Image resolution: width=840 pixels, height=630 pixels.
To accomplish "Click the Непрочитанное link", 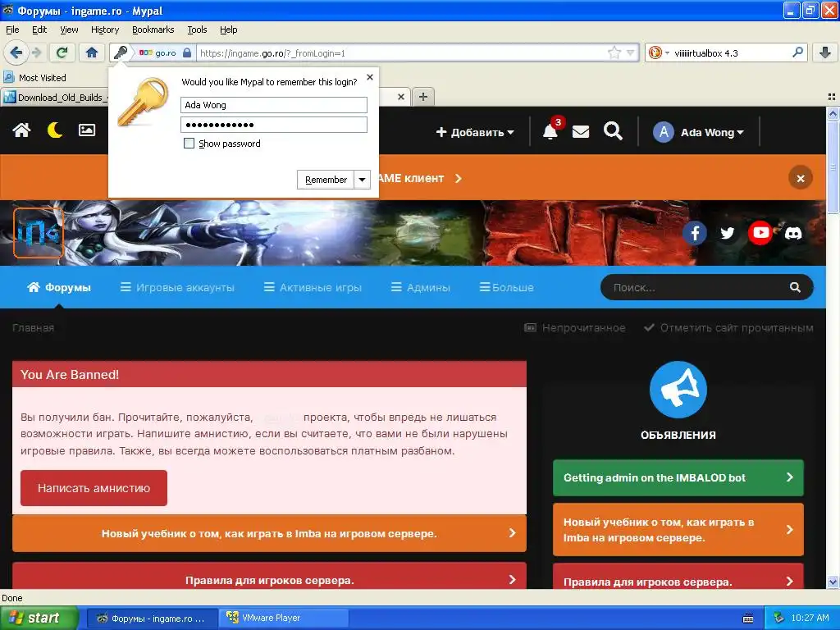I will [x=575, y=328].
